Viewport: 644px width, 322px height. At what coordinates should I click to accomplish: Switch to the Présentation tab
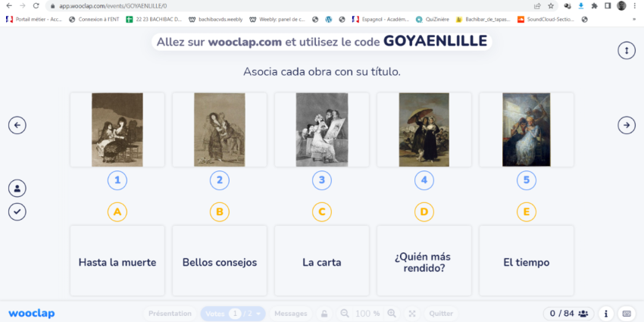[170, 314]
